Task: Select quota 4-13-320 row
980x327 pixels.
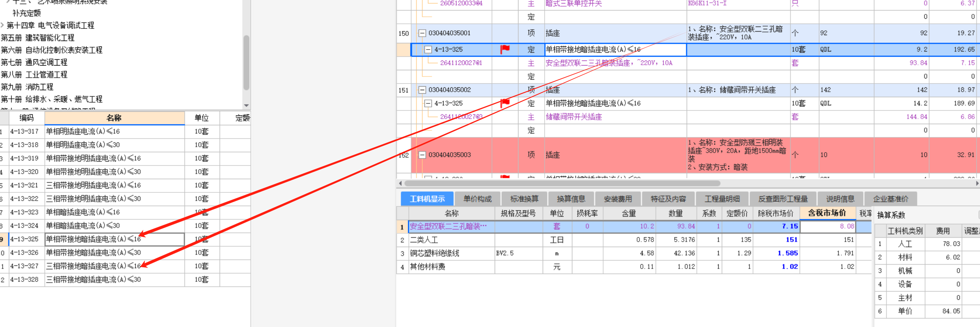Action: pos(125,172)
